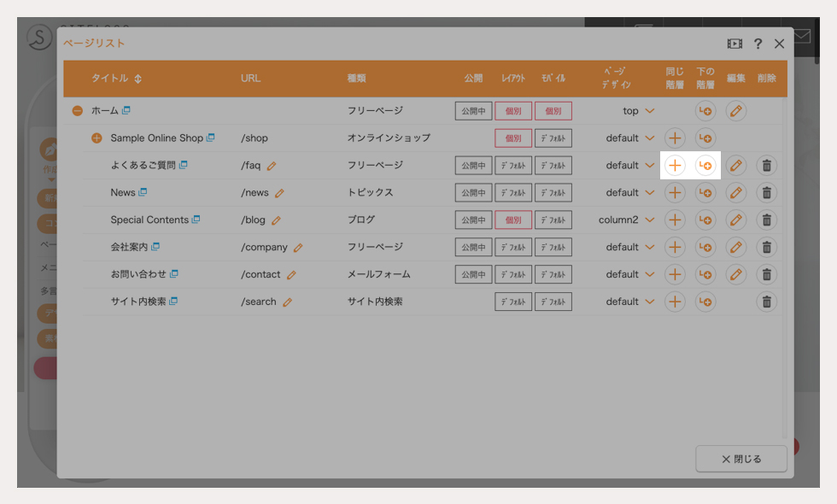Screen dimensions: 837x504
Task: Toggle the モバイル デフォルト setting for News
Action: pos(553,192)
